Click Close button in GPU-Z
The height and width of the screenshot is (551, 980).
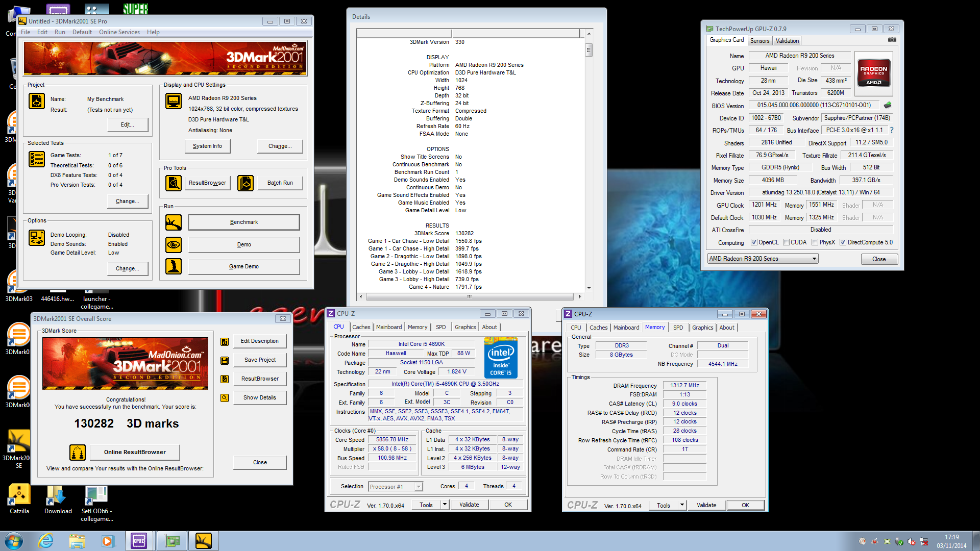coord(879,259)
